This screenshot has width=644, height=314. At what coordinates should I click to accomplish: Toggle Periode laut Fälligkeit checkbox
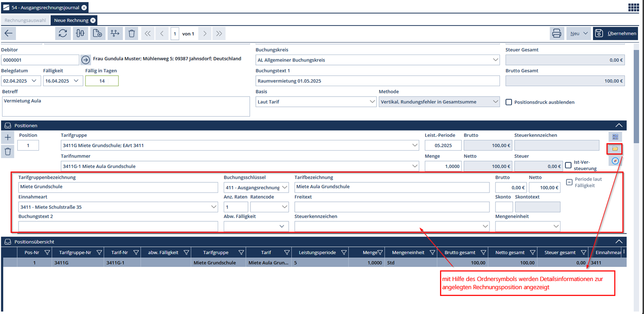(569, 182)
